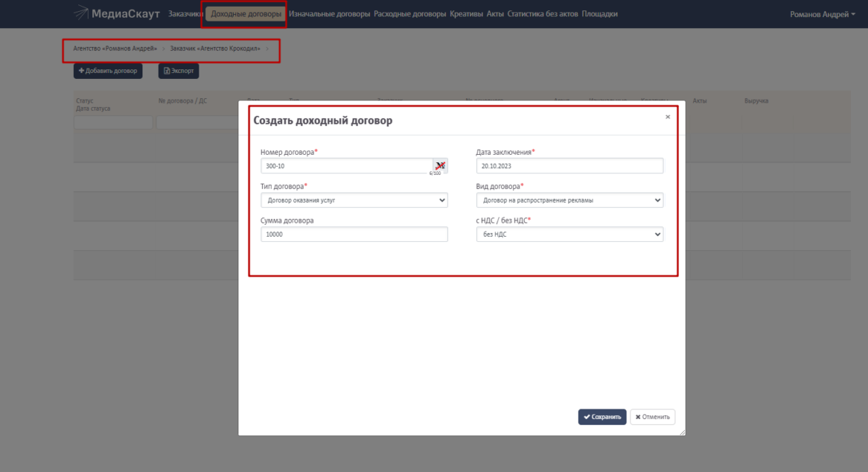This screenshot has width=868, height=472.
Task: Click the Выручка column header
Action: [x=756, y=101]
